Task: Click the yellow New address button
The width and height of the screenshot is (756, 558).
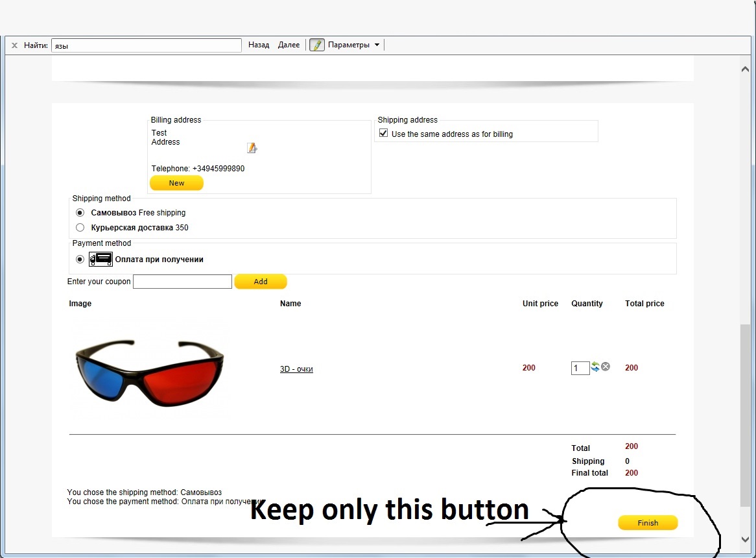Action: pyautogui.click(x=176, y=183)
